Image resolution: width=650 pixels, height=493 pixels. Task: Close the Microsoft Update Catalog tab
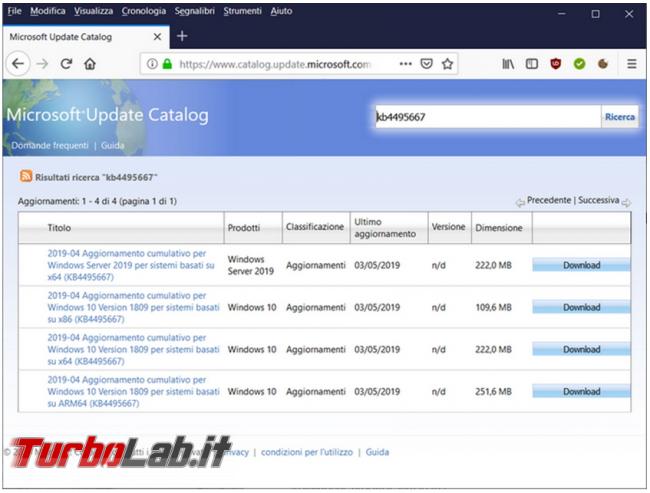(x=158, y=37)
